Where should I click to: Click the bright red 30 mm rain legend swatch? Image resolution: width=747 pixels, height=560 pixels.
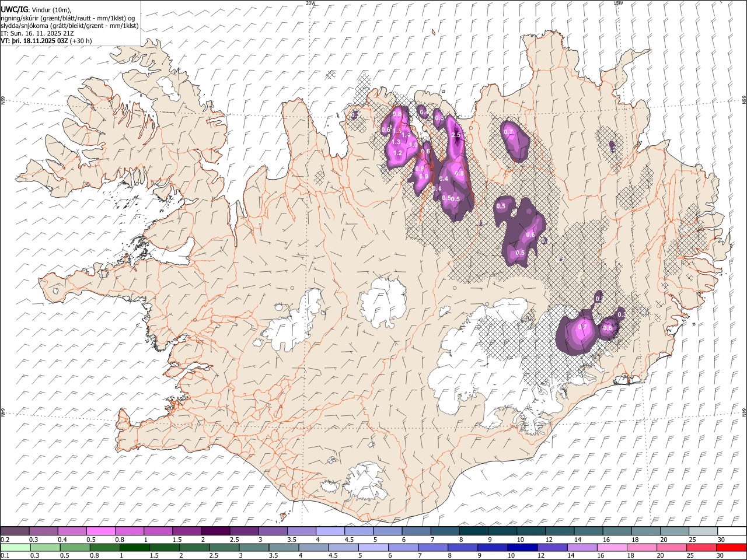[x=731, y=547]
